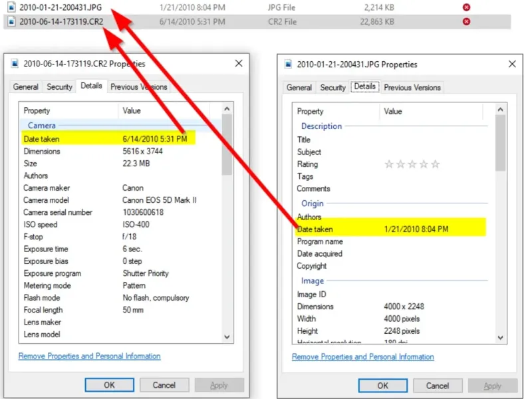
Task: Click scroll up arrow in JPG details list
Action: (501, 110)
